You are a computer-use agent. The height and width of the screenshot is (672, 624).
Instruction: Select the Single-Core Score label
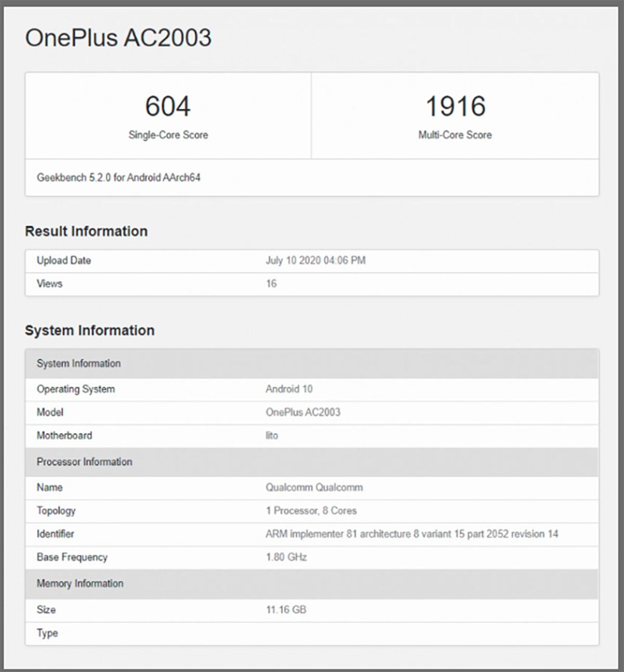(x=168, y=135)
